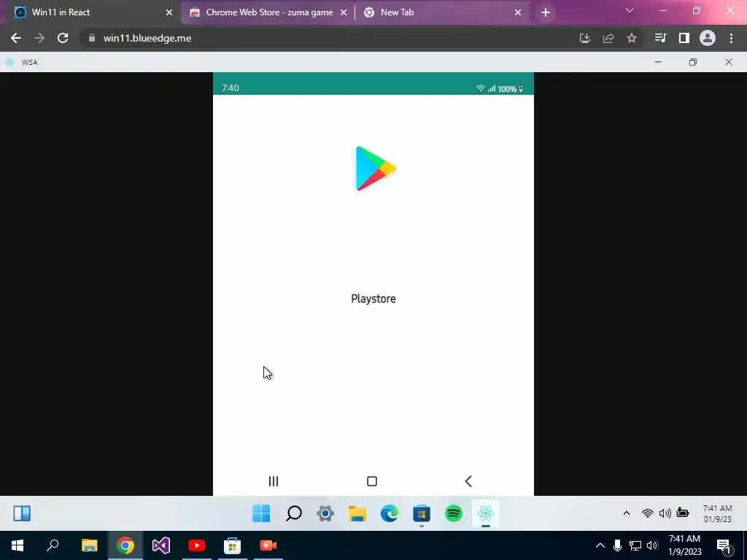Go forward in Chrome browser
Viewport: 747px width, 560px height.
coord(39,38)
